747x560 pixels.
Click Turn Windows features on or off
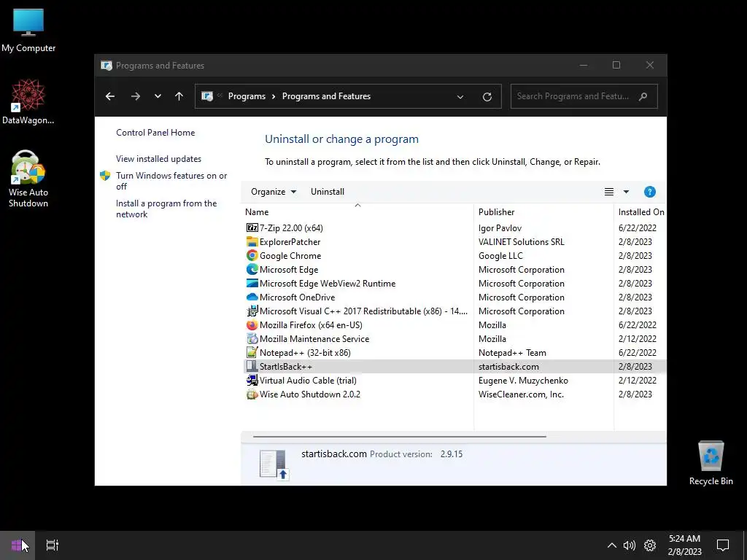click(x=171, y=181)
